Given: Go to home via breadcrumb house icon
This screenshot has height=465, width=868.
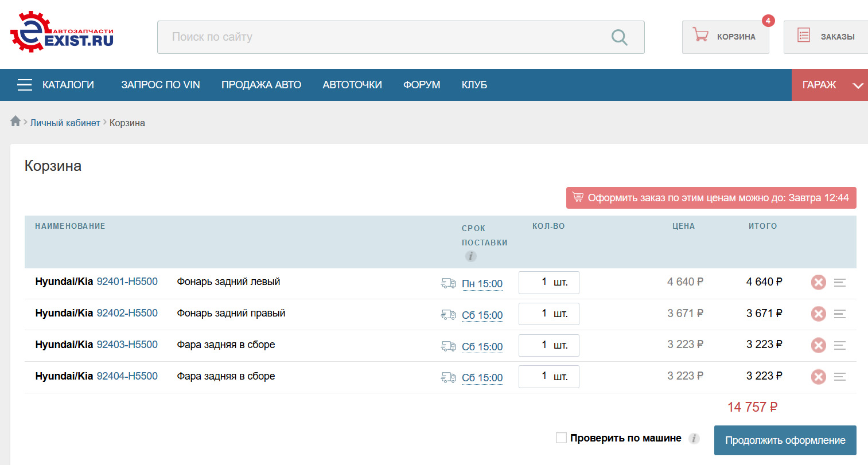Looking at the screenshot, I should point(15,121).
